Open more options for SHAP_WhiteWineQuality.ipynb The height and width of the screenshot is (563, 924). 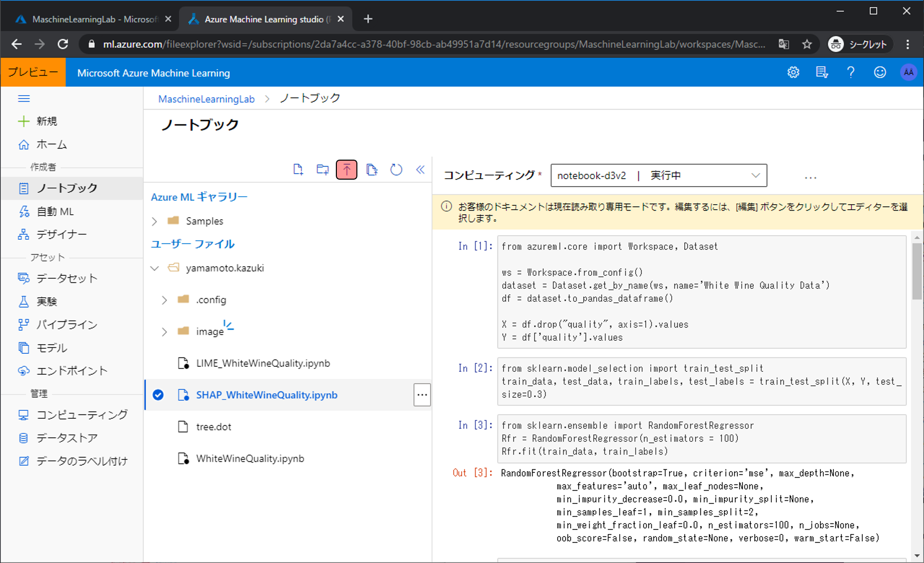(x=422, y=395)
